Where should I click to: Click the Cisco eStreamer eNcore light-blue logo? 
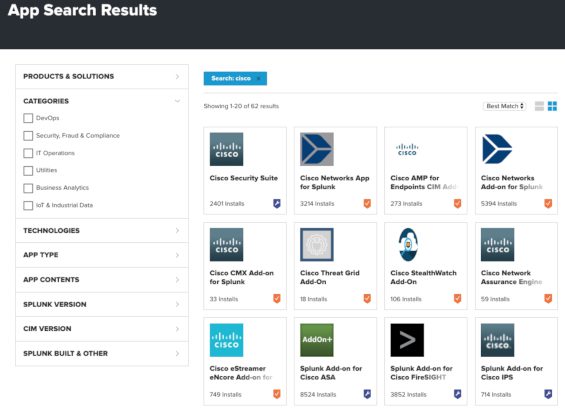226,340
